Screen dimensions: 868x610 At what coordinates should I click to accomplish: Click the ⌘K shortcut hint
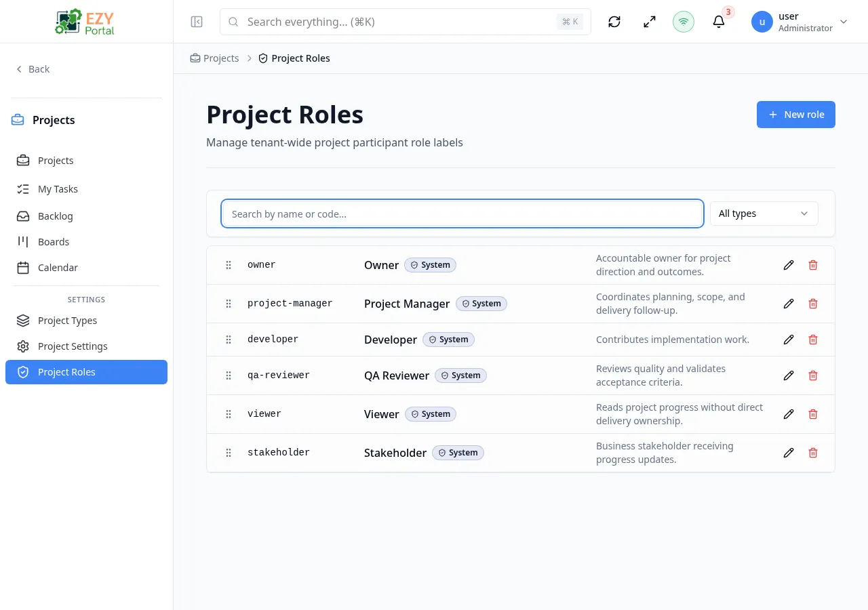point(570,22)
